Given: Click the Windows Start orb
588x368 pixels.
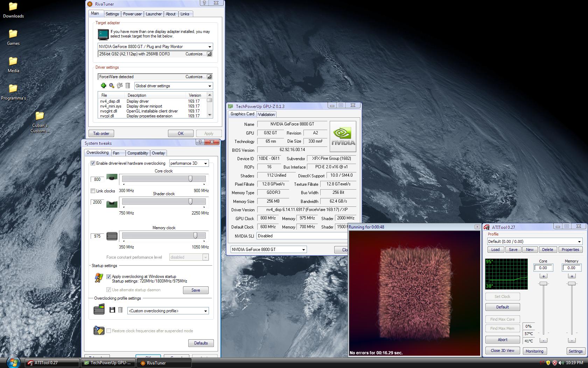Looking at the screenshot, I should point(13,362).
